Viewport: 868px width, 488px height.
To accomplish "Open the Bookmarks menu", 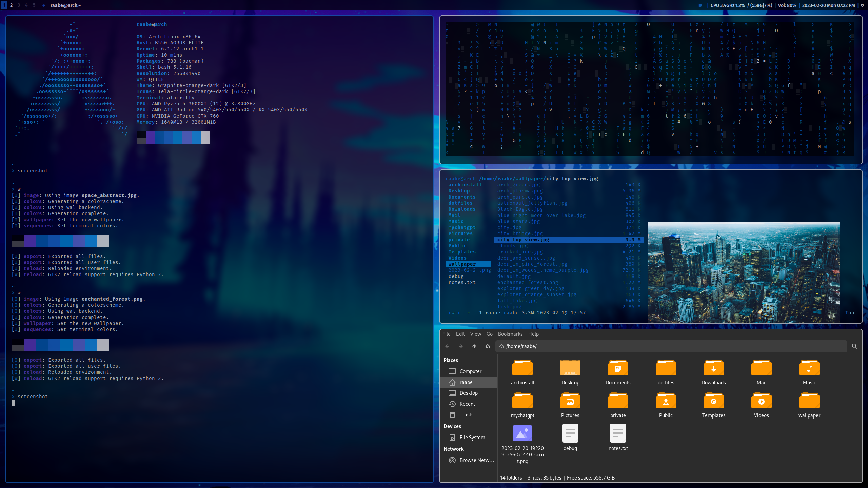I will pos(510,334).
